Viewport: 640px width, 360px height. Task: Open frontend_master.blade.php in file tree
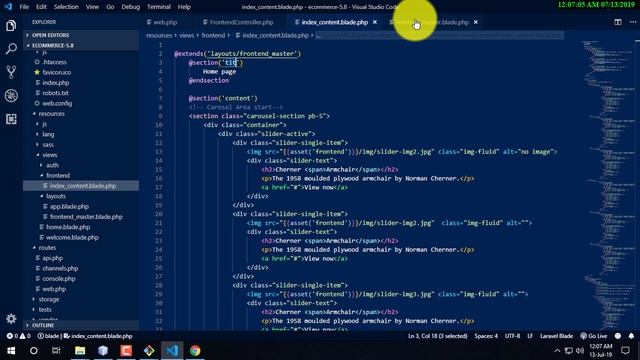pos(86,217)
